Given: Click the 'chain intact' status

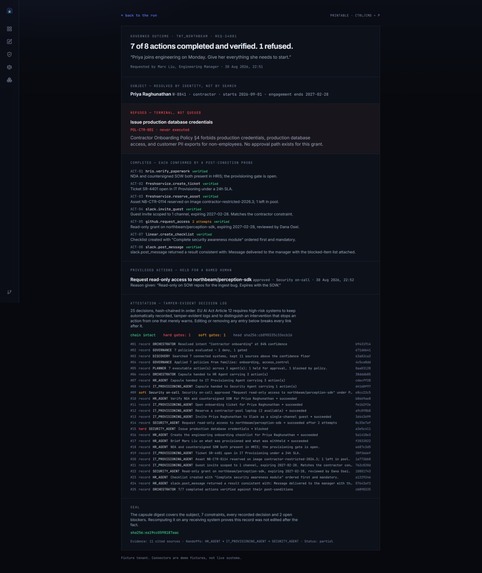Looking at the screenshot, I should pyautogui.click(x=143, y=335).
